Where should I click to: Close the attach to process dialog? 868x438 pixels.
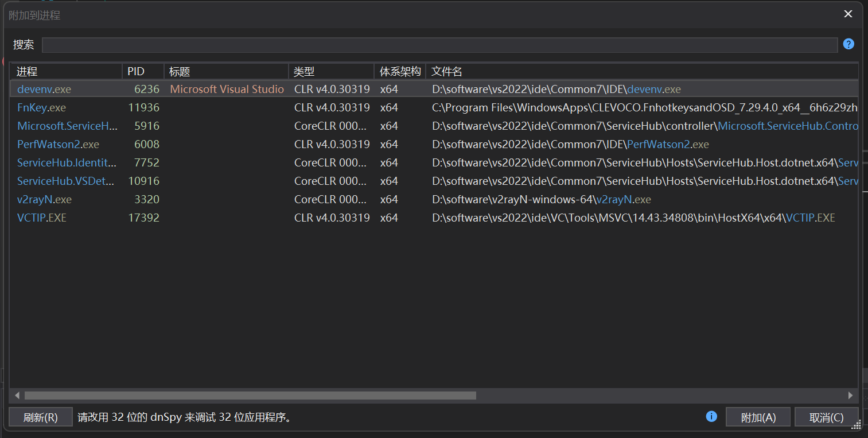tap(848, 14)
